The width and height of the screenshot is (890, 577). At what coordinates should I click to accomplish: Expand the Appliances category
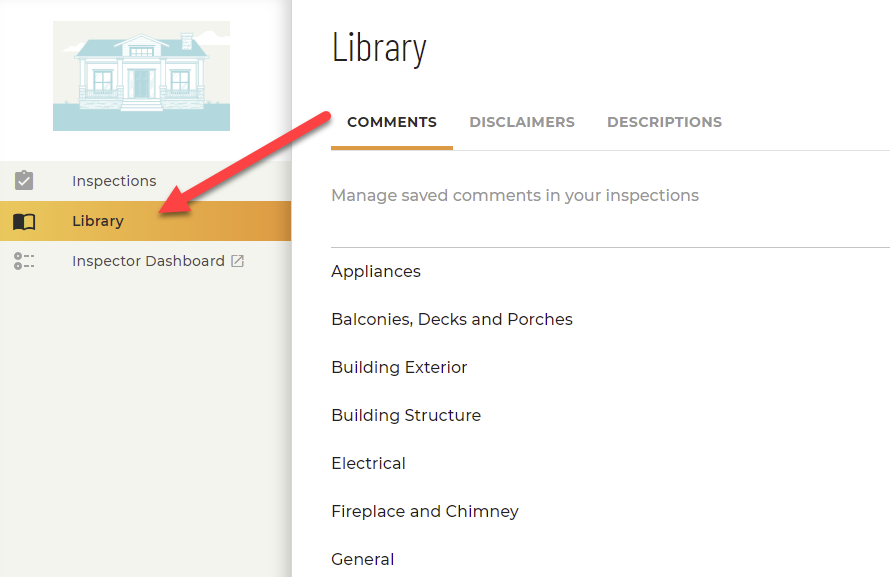(x=376, y=272)
